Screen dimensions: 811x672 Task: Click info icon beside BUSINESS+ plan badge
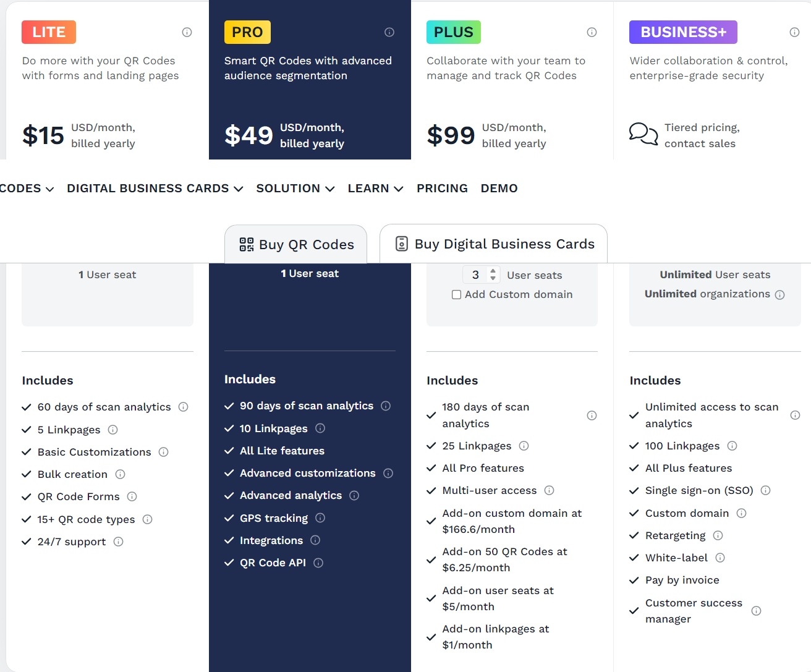(x=794, y=32)
